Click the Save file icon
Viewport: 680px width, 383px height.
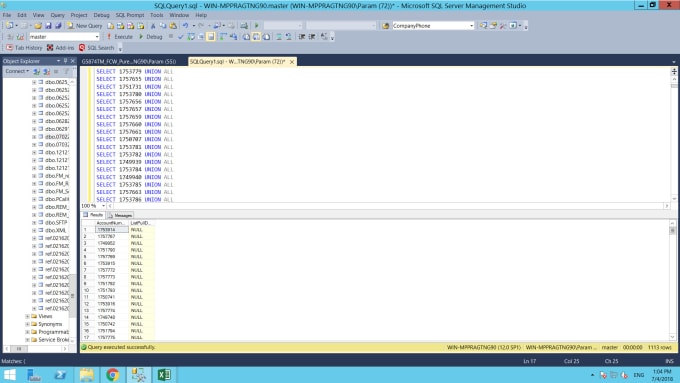(48, 26)
